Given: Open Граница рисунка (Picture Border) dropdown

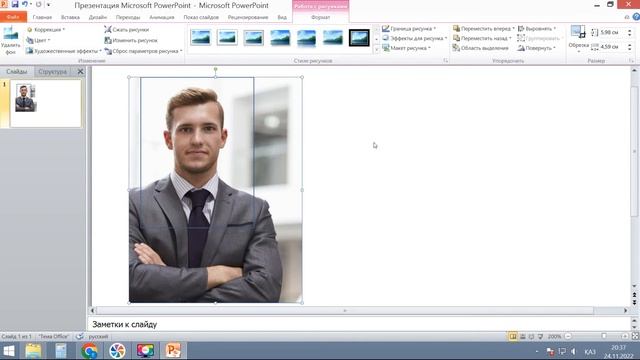Looking at the screenshot, I should click(409, 29).
